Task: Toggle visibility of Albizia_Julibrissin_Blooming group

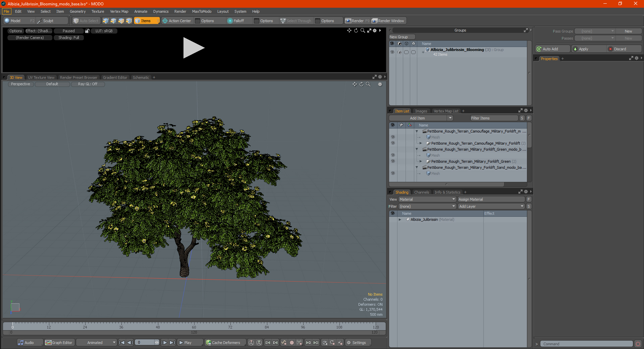Action: coord(392,52)
